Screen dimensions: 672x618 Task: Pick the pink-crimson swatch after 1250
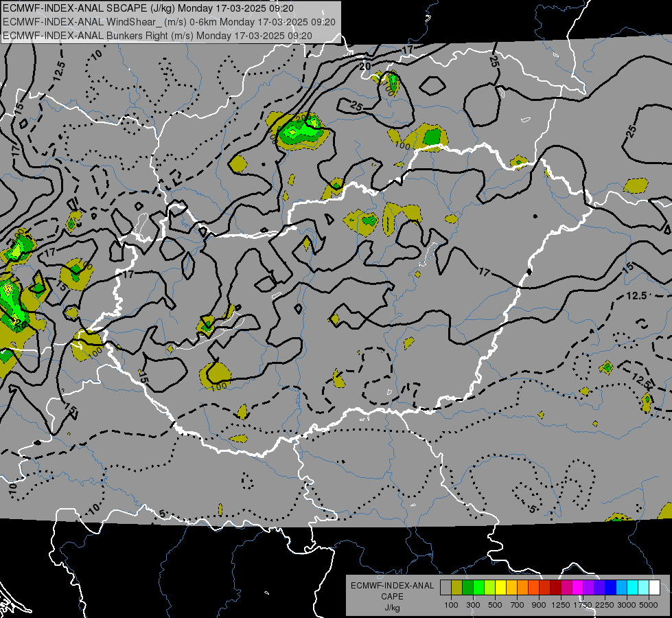coord(566,587)
